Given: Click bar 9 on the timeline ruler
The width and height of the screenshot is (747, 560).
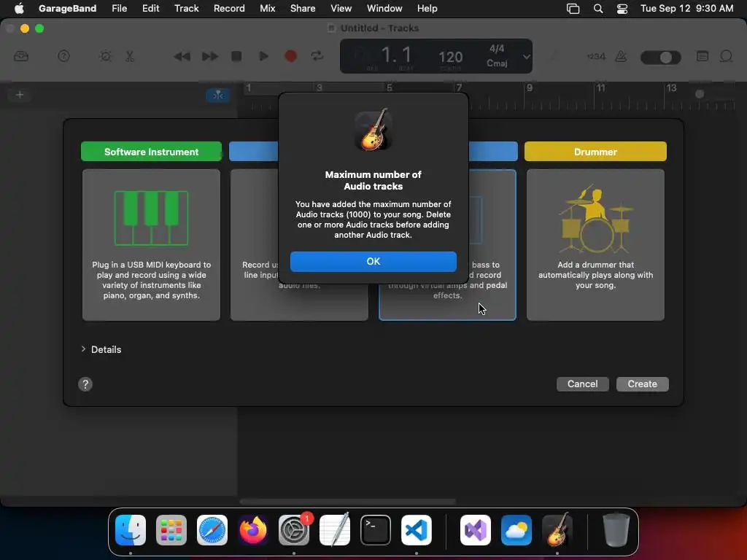Looking at the screenshot, I should point(529,87).
